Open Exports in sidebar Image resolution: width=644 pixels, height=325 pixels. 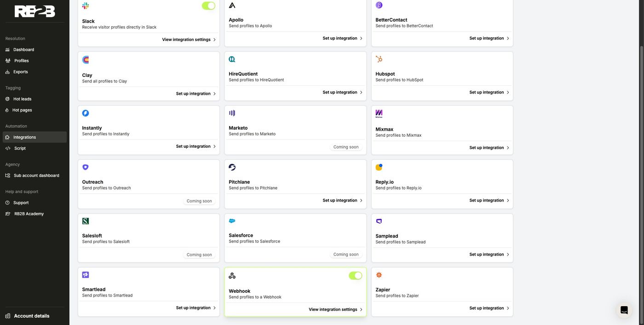(x=34, y=72)
